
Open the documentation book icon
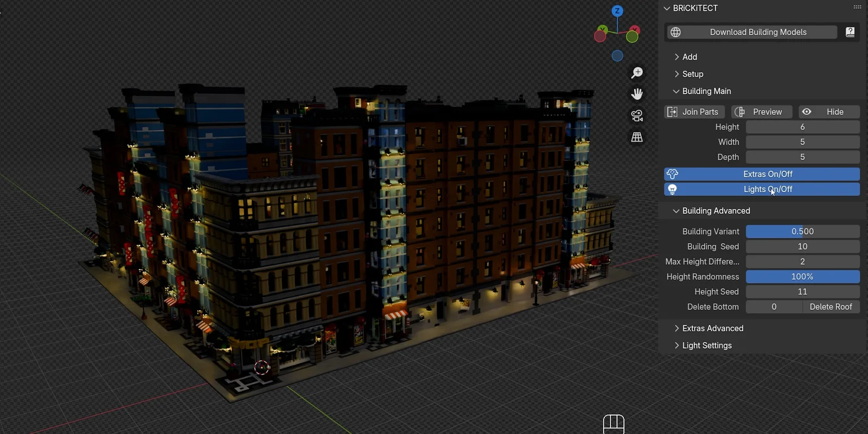pyautogui.click(x=850, y=32)
